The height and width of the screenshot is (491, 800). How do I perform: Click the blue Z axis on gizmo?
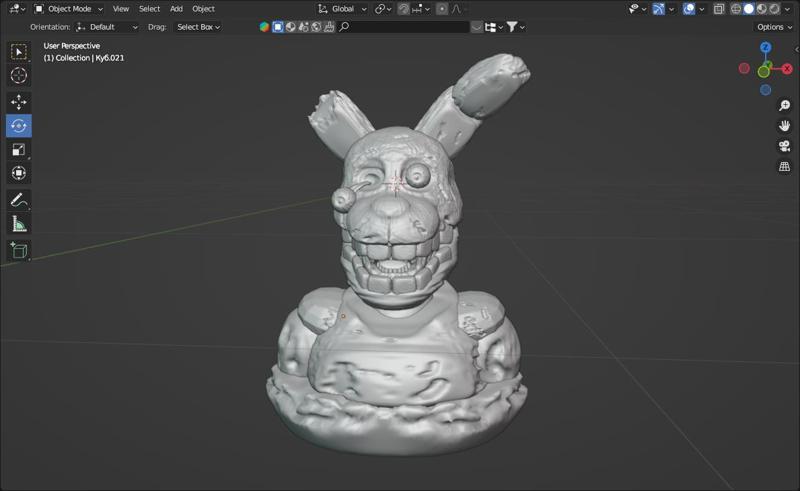(x=765, y=47)
